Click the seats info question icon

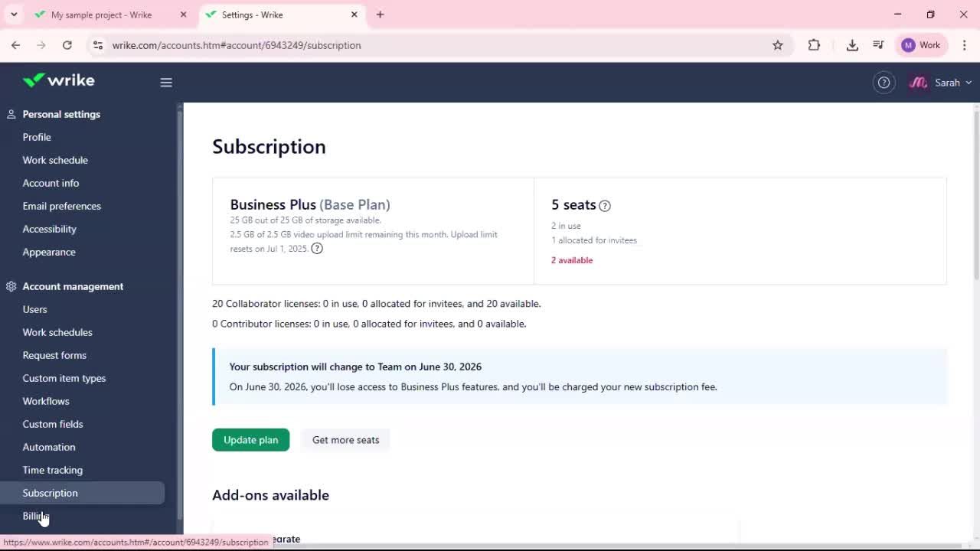click(605, 205)
